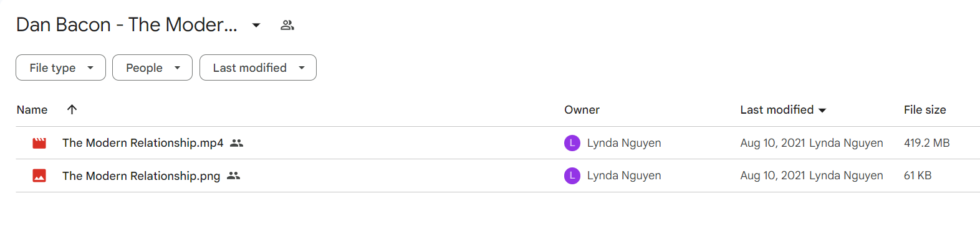Viewport: 980px width, 233px height.
Task: Open the File type filter dropdown
Action: pyautogui.click(x=60, y=67)
